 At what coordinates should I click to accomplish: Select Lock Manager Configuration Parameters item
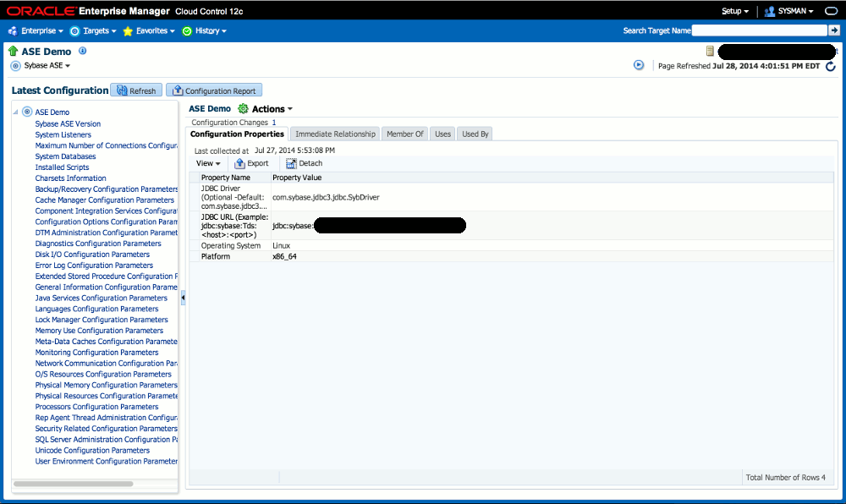point(102,320)
